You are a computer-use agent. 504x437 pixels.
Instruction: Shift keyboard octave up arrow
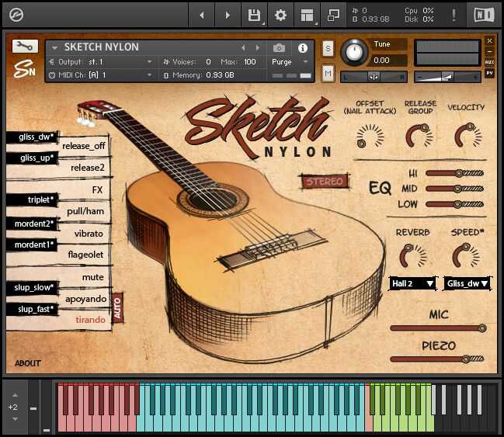point(15,395)
